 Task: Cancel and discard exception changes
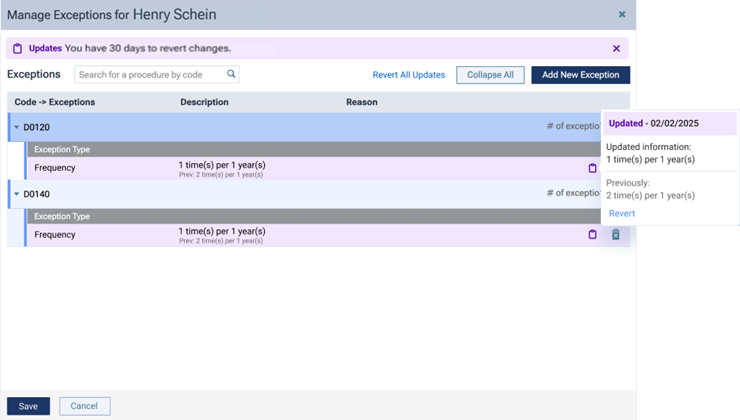coord(84,406)
